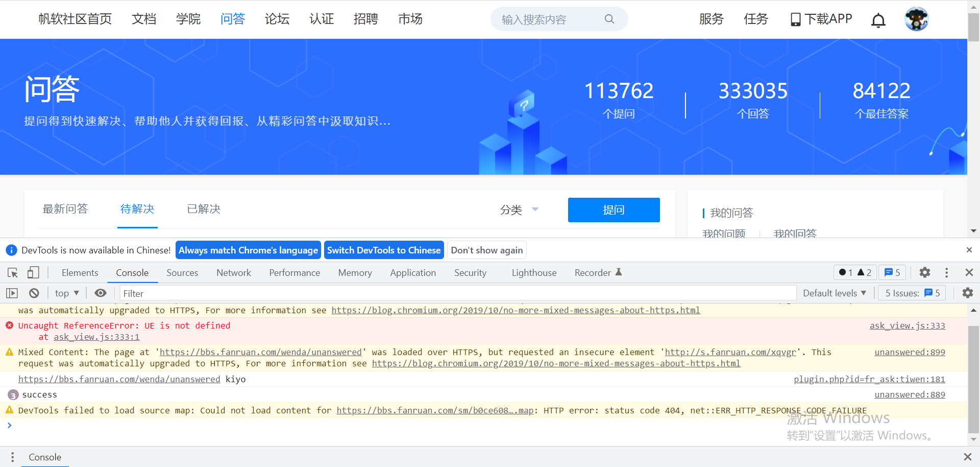Close the DevTools panel
The height and width of the screenshot is (467, 980).
point(969,273)
